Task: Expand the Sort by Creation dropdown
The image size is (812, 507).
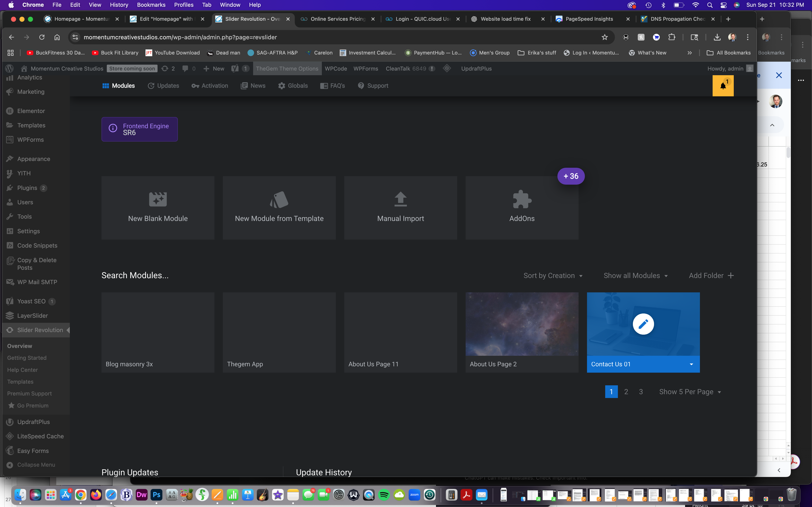Action: point(553,276)
